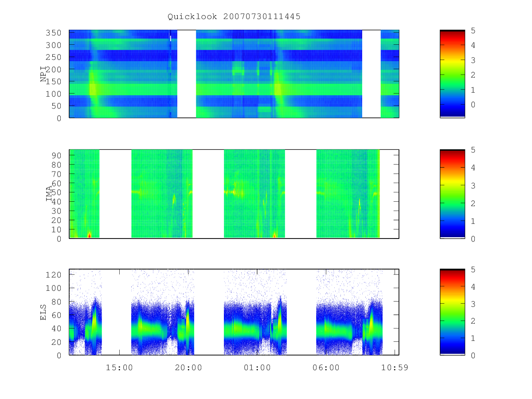Click the ELS color scale bar
The height and width of the screenshot is (399, 532).
[x=452, y=312]
